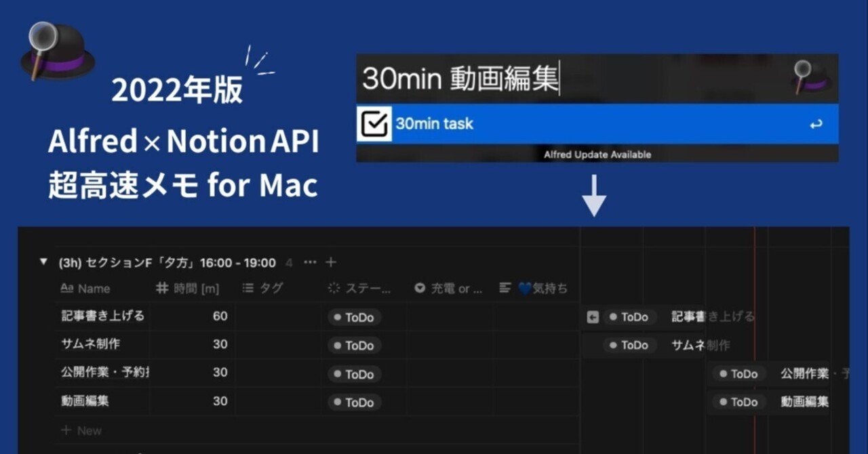Open the 充電 or... column dropdown

click(420, 289)
